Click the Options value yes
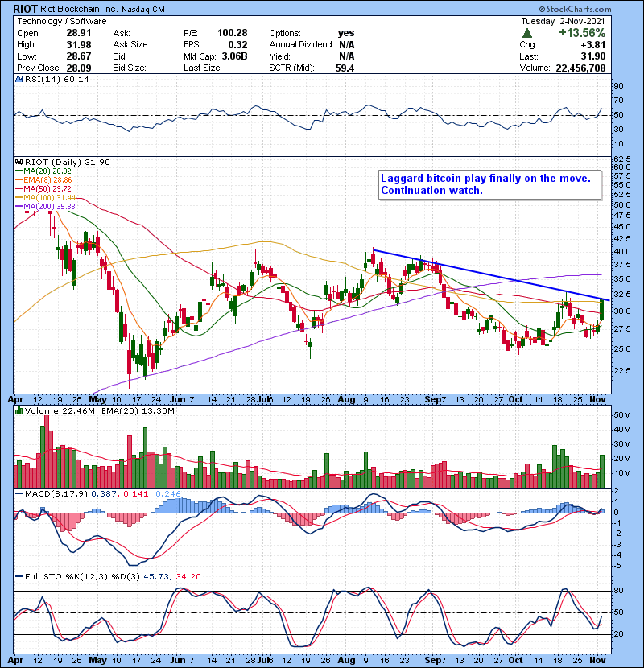This screenshot has height=668, width=644. [346, 33]
